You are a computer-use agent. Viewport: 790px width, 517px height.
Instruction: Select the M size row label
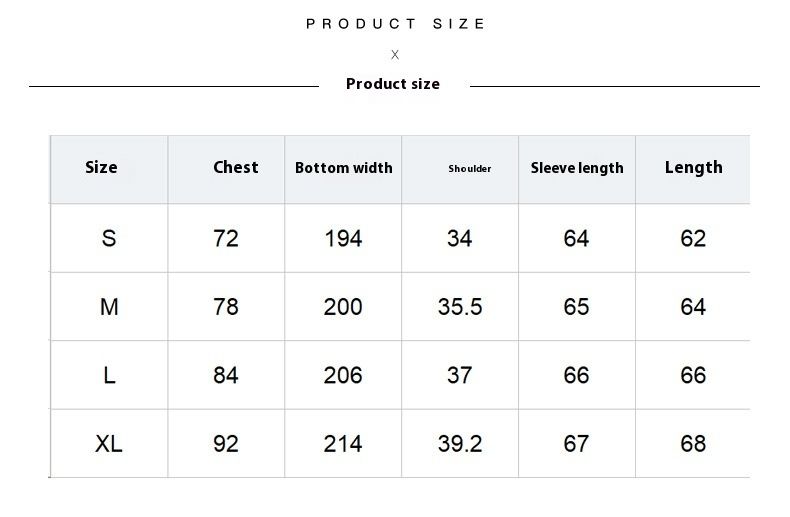[x=109, y=306]
